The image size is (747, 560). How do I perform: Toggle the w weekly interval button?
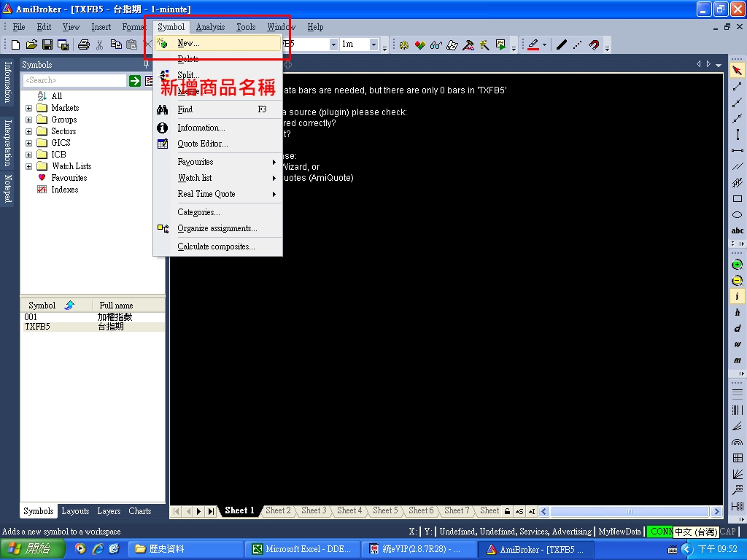(737, 344)
